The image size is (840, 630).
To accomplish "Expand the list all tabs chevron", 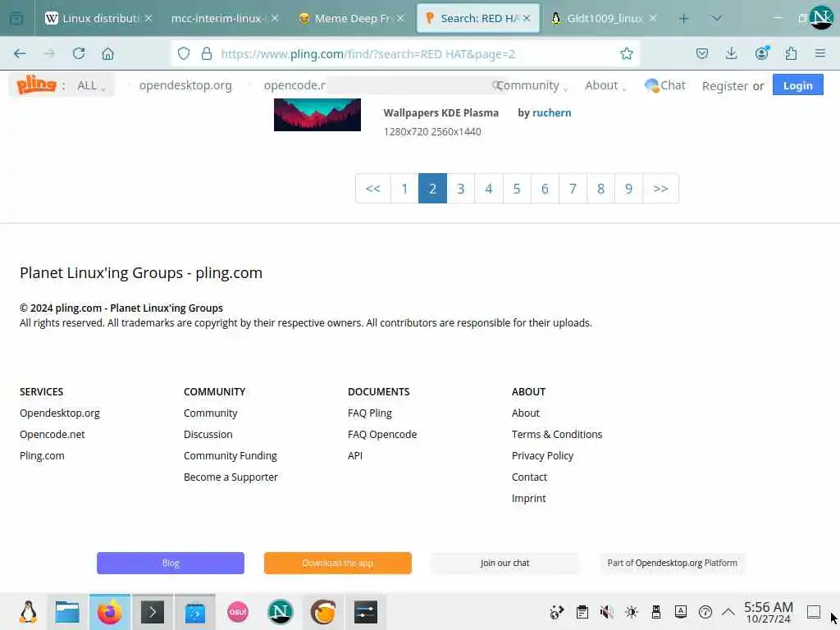I will point(716,18).
